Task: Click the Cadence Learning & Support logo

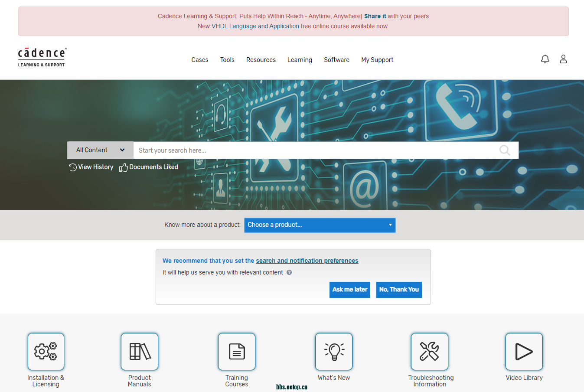Action: [42, 57]
